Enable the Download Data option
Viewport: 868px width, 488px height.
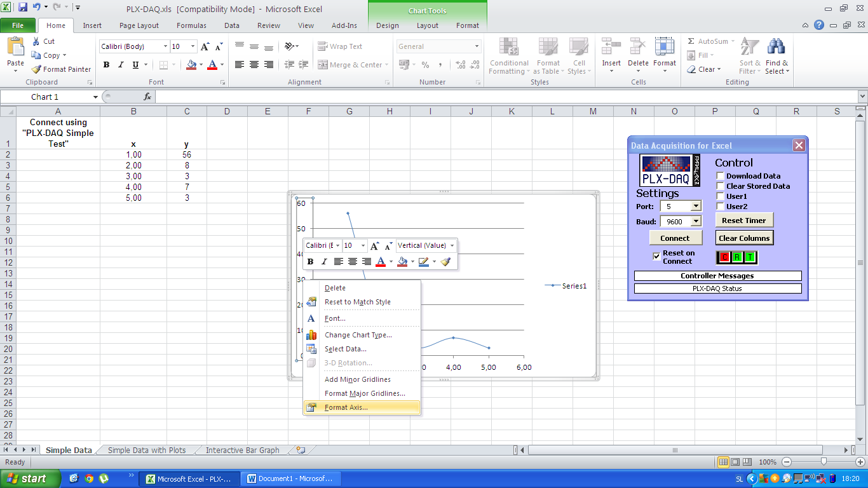720,175
